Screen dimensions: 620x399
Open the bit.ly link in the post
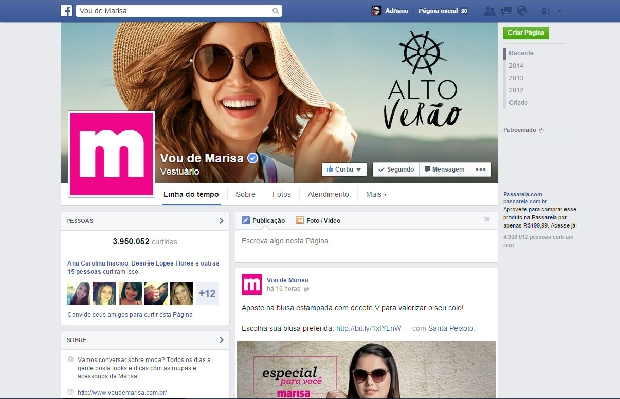(x=369, y=328)
